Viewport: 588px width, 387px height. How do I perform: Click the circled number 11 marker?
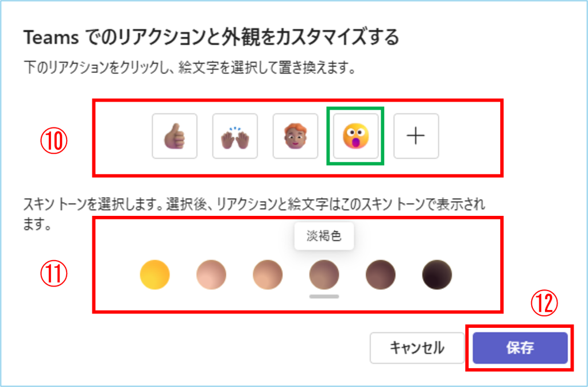54,274
